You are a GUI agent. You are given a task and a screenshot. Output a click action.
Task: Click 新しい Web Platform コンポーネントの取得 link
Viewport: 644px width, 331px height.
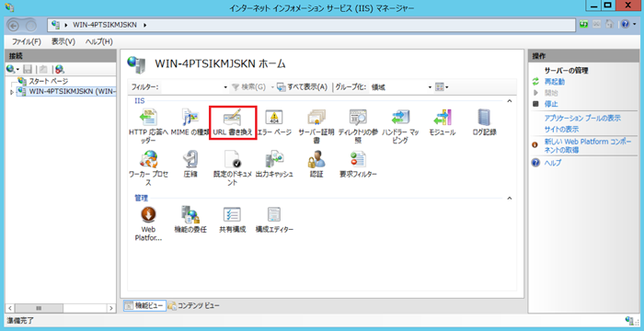[x=588, y=146]
